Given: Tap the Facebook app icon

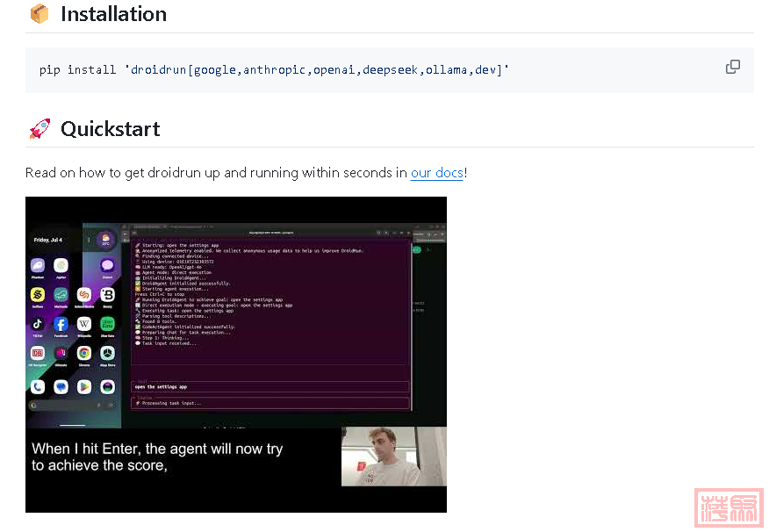Looking at the screenshot, I should [61, 324].
